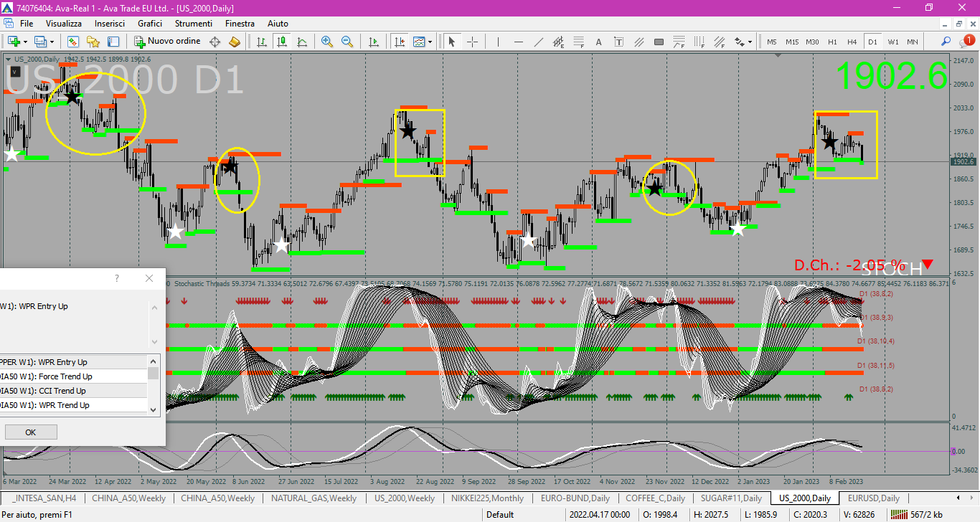Screen dimensions: 980x522
Task: Draw a vertical line tool
Action: click(x=498, y=42)
